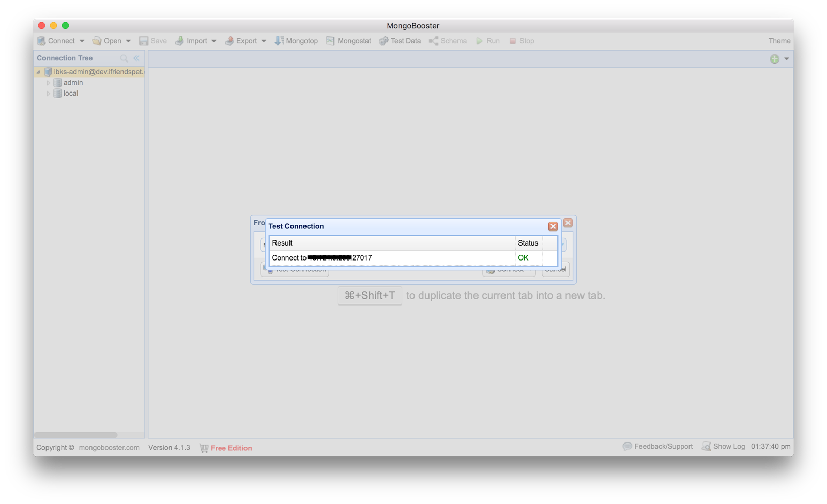Launch Mongostat from the toolbar
Image resolution: width=827 pixels, height=504 pixels.
coord(348,41)
